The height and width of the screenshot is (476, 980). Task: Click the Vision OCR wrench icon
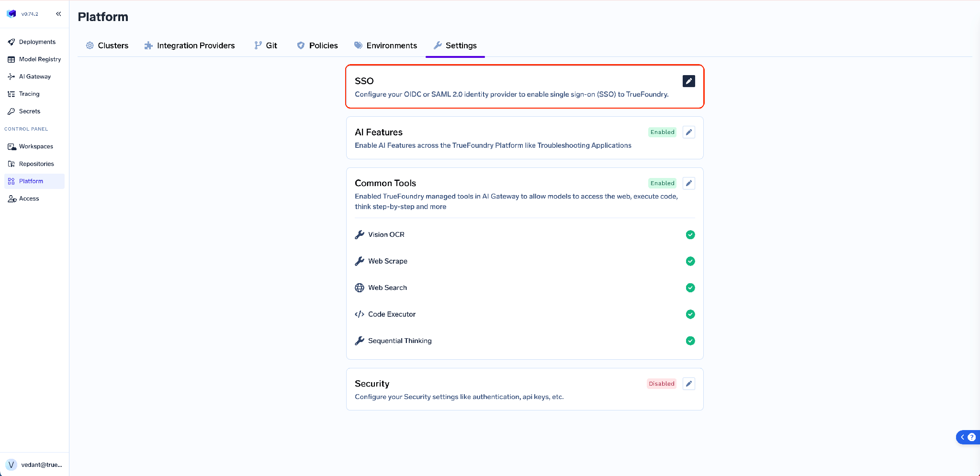[360, 234]
